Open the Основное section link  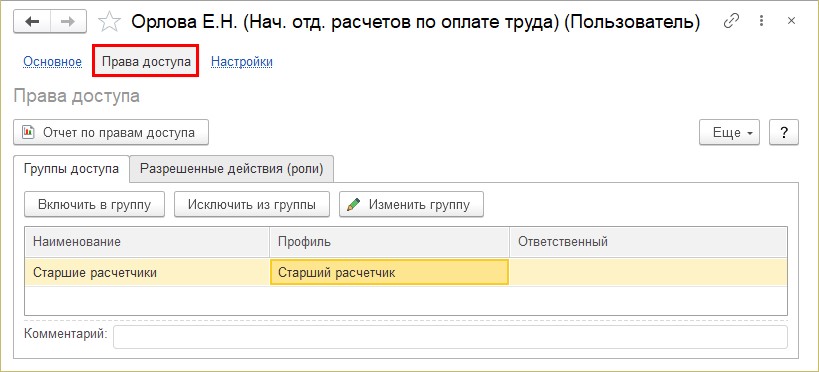(53, 62)
